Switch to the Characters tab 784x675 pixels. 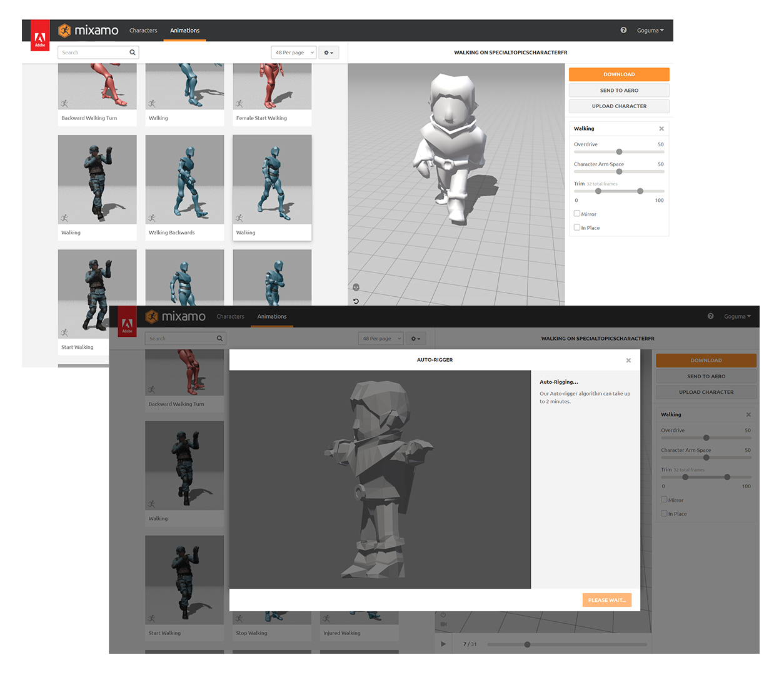point(143,30)
